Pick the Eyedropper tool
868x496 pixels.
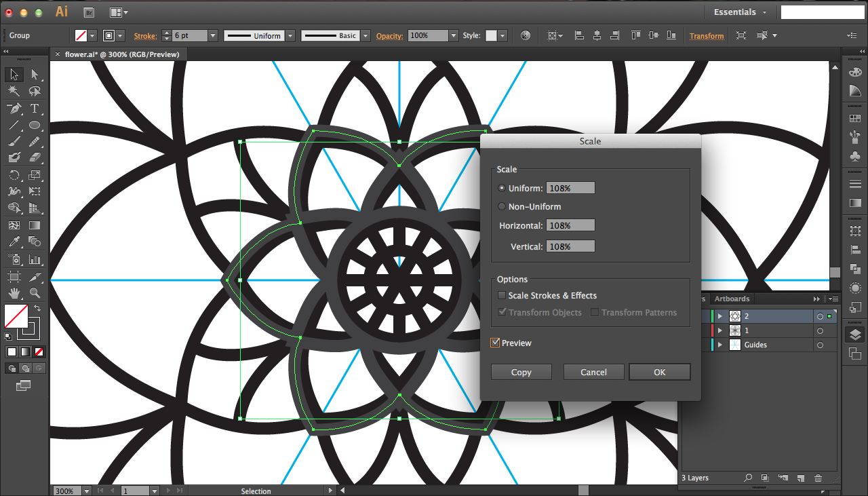14,242
